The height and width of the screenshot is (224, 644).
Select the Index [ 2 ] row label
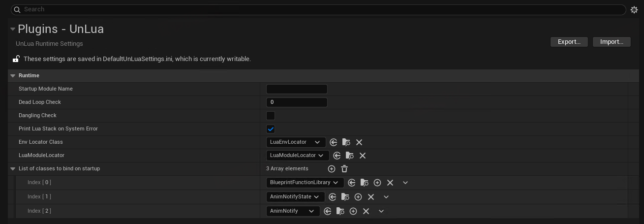click(39, 211)
